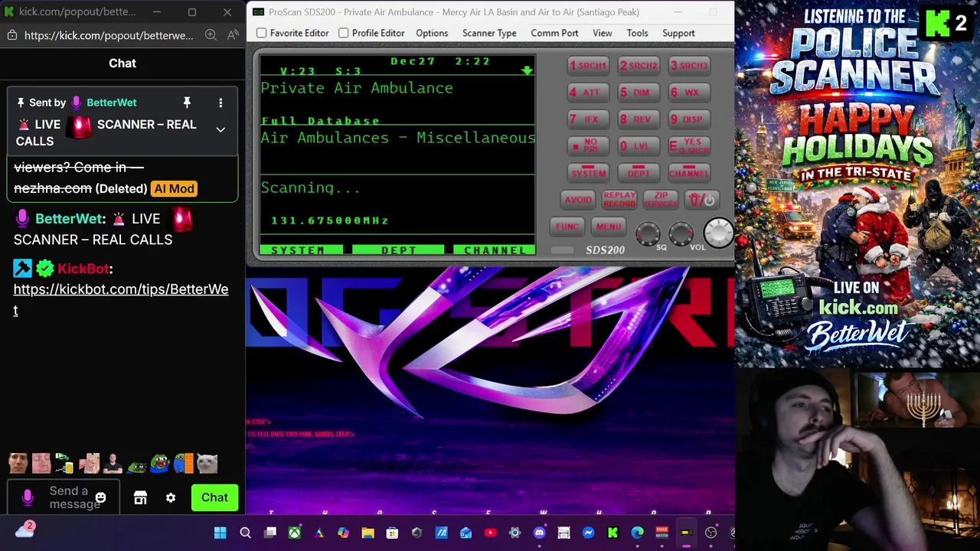Screen dimensions: 980x551
Task: Open chat settings gear icon
Action: click(171, 498)
